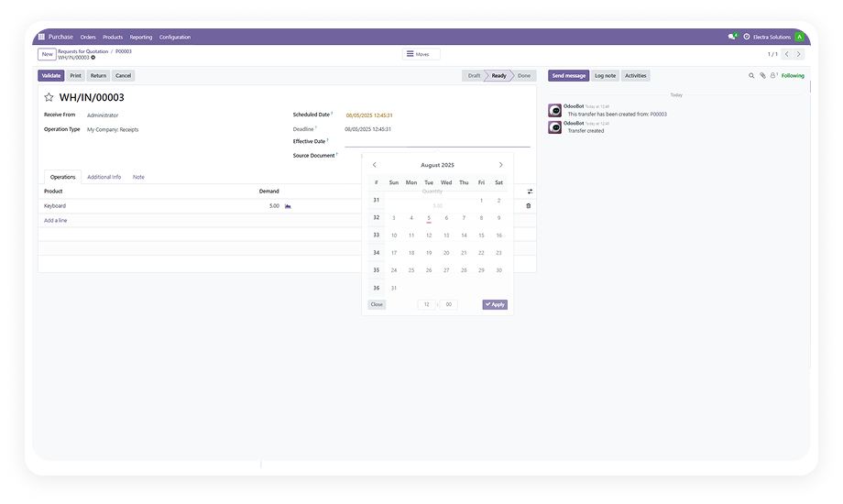Click Electra Solutions company switcher

click(x=772, y=38)
